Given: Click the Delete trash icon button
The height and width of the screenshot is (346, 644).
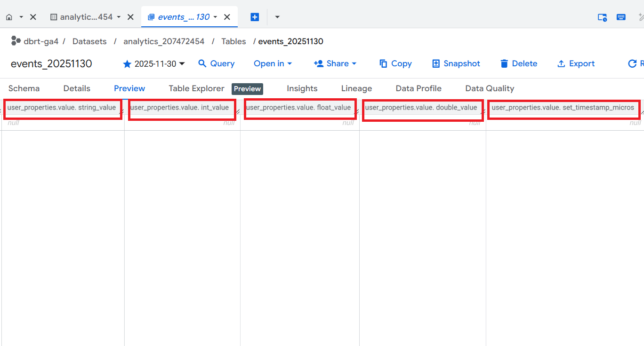Looking at the screenshot, I should pyautogui.click(x=518, y=63).
